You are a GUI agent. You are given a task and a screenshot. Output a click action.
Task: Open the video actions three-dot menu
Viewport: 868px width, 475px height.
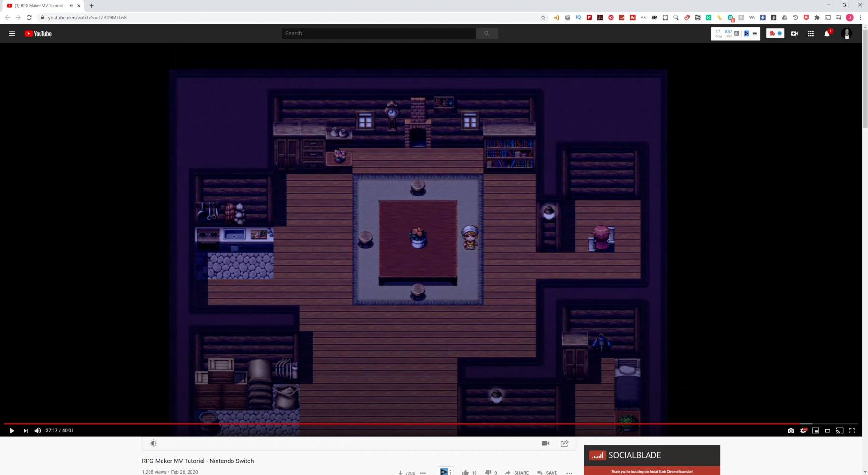coord(569,473)
